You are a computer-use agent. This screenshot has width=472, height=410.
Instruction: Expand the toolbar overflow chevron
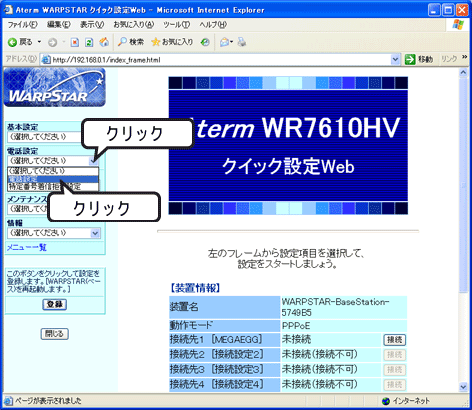[x=464, y=58]
